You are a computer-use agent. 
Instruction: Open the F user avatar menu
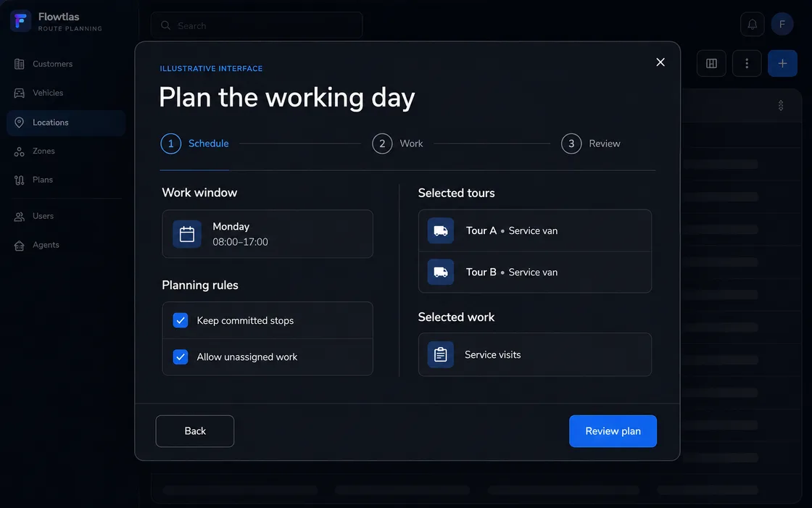(782, 25)
